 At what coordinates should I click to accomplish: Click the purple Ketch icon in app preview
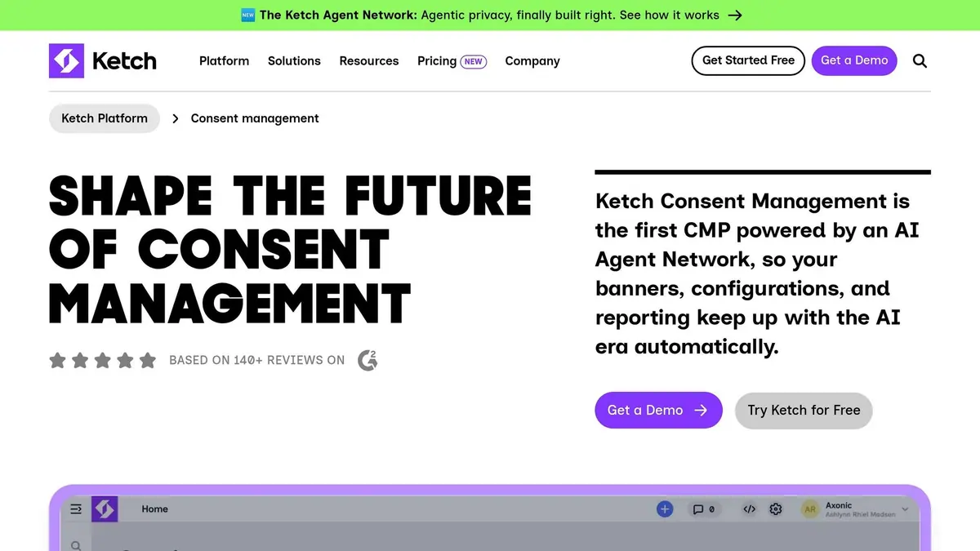[105, 509]
